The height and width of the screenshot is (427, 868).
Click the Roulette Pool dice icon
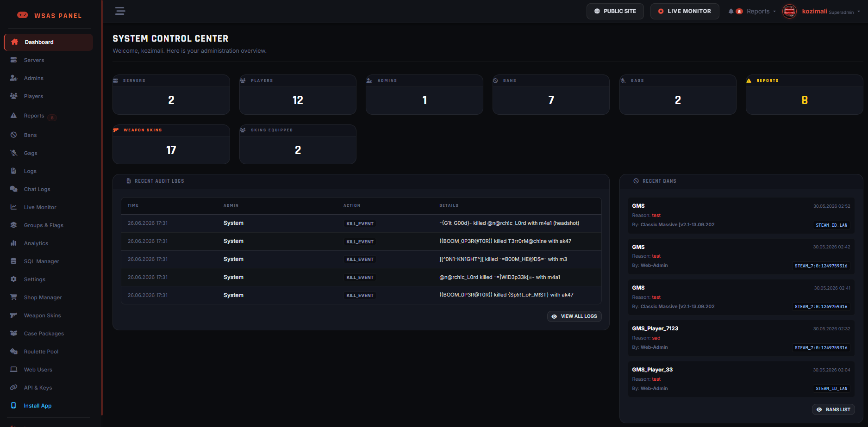click(14, 352)
